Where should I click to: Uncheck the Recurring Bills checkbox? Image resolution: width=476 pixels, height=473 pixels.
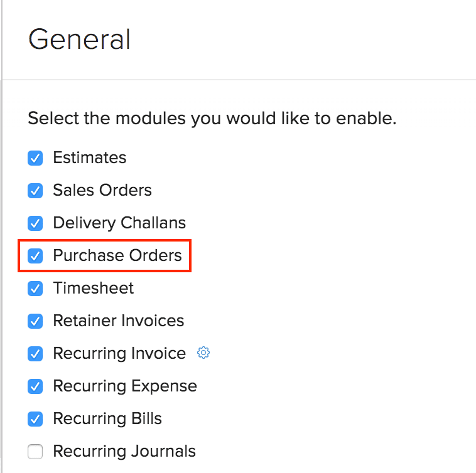click(35, 418)
